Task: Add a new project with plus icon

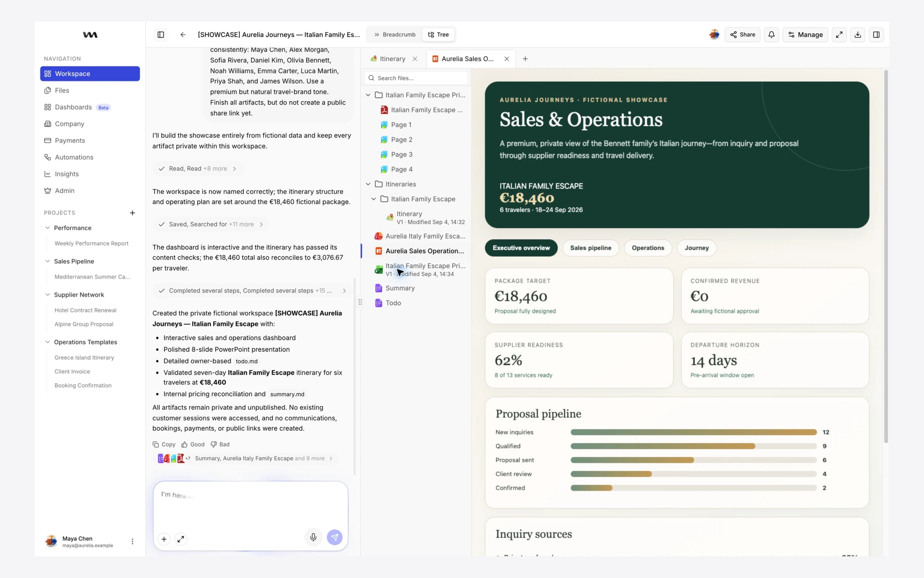Action: (x=132, y=213)
